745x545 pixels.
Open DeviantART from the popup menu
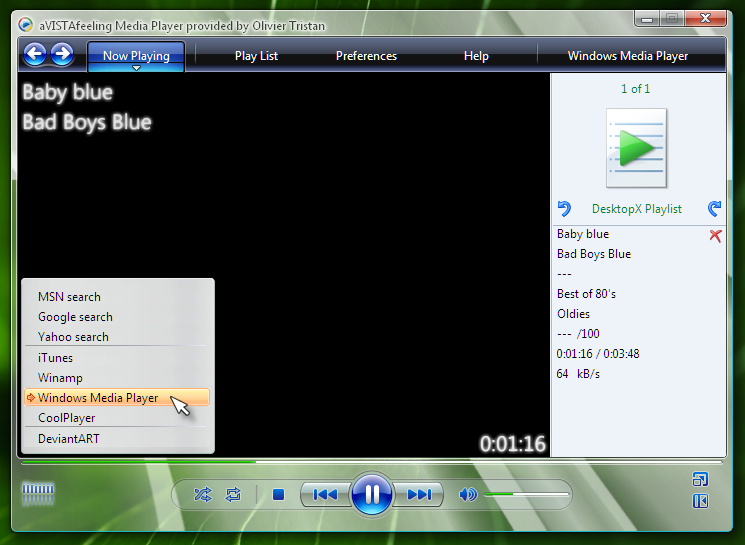point(117,439)
